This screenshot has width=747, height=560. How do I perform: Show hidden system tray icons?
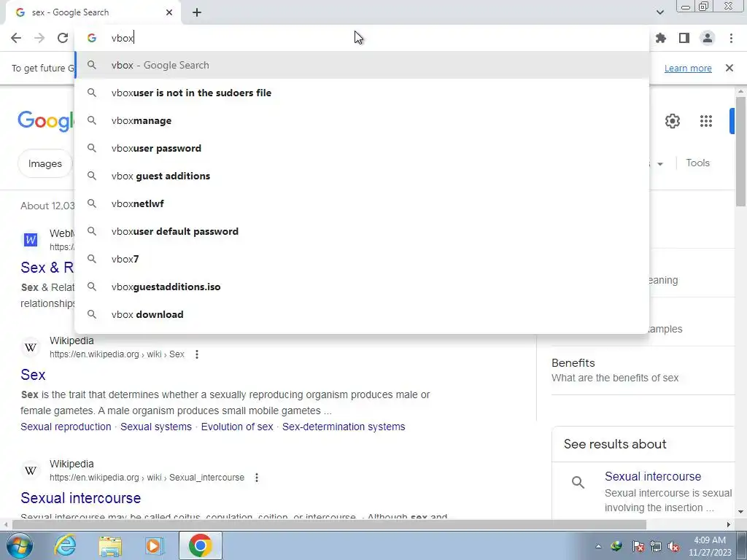click(x=598, y=547)
